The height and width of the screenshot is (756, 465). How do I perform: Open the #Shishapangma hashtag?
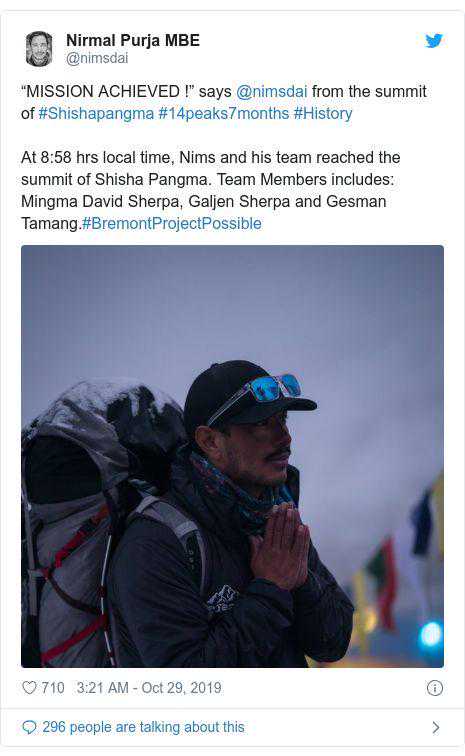[96, 113]
